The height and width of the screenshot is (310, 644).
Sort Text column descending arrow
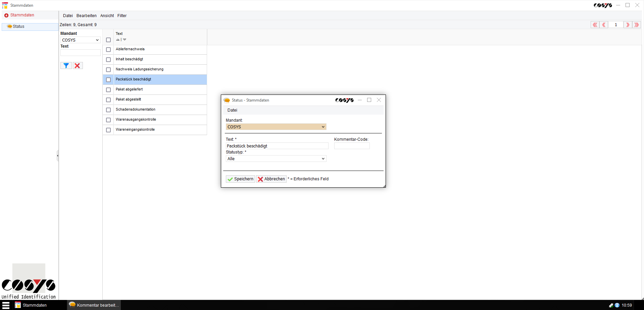tap(125, 40)
